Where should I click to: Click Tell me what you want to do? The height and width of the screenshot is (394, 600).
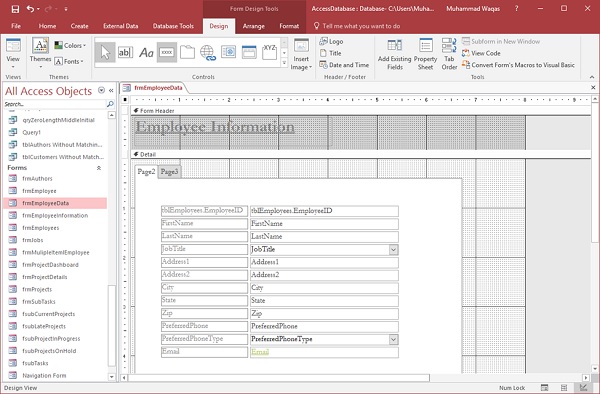click(357, 26)
